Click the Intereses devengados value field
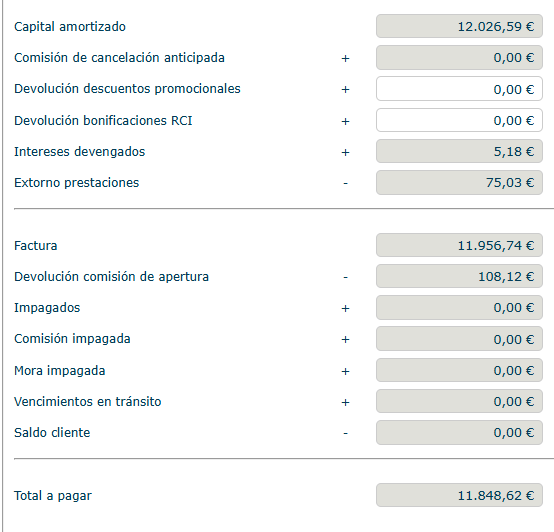 click(459, 151)
